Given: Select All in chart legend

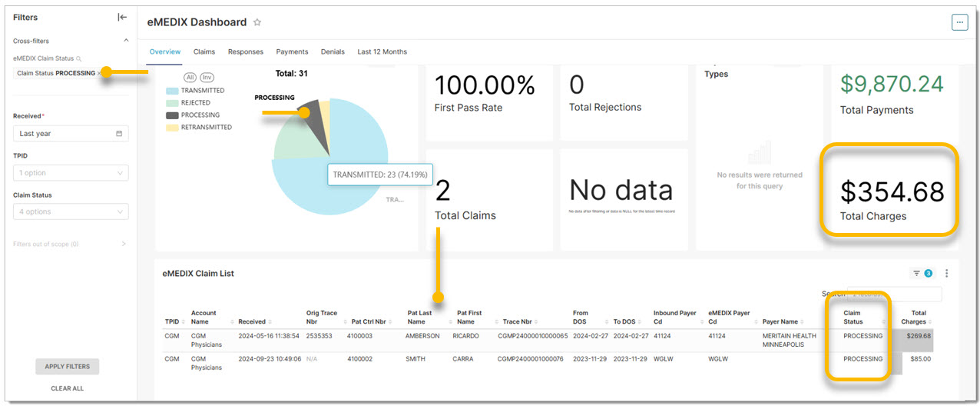Looking at the screenshot, I should click(190, 78).
